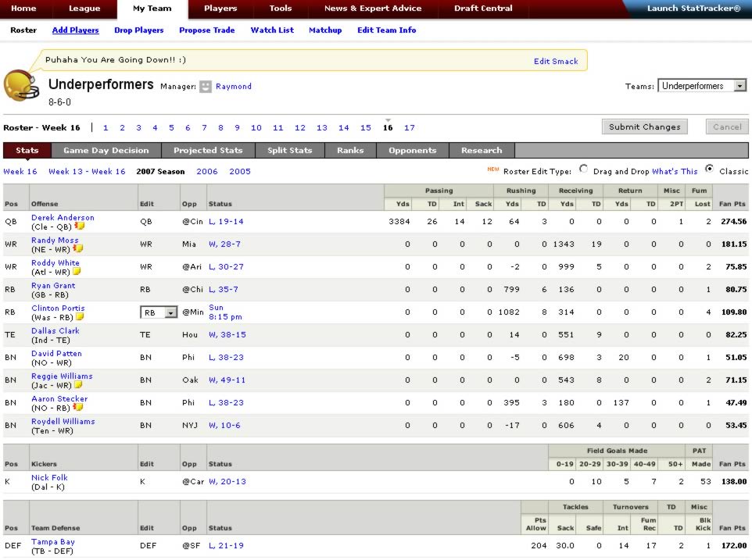Open the note icon next to Roddy White

(x=77, y=272)
